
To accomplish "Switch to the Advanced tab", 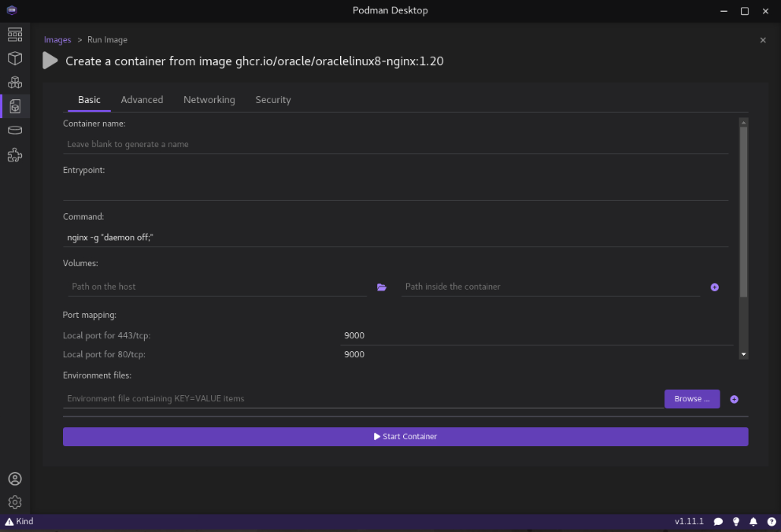I will (x=142, y=100).
